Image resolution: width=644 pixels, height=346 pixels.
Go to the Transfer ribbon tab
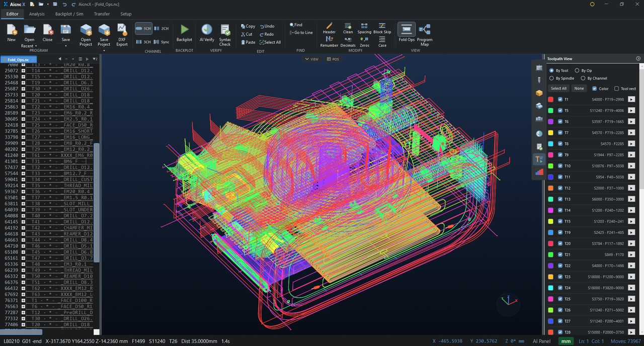102,14
